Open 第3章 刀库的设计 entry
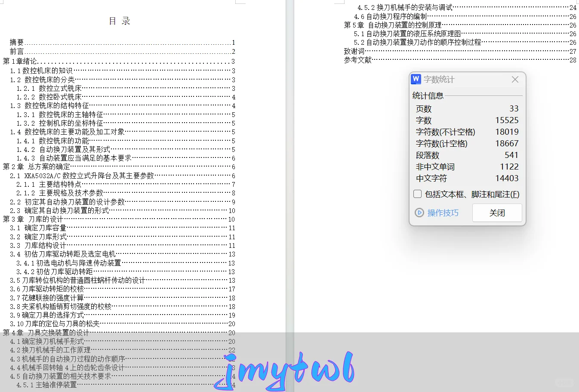The width and height of the screenshot is (579, 392). tap(119, 219)
